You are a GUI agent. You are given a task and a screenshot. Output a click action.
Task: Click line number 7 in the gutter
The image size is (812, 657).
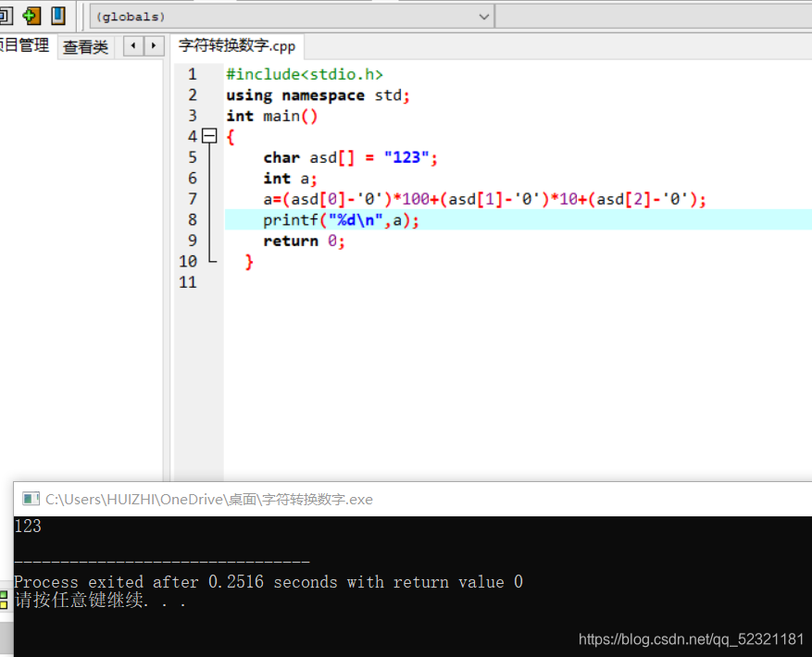click(x=193, y=199)
